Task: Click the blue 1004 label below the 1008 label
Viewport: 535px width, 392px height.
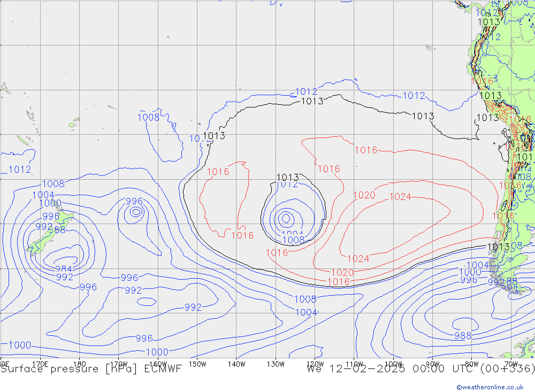Action: click(306, 312)
